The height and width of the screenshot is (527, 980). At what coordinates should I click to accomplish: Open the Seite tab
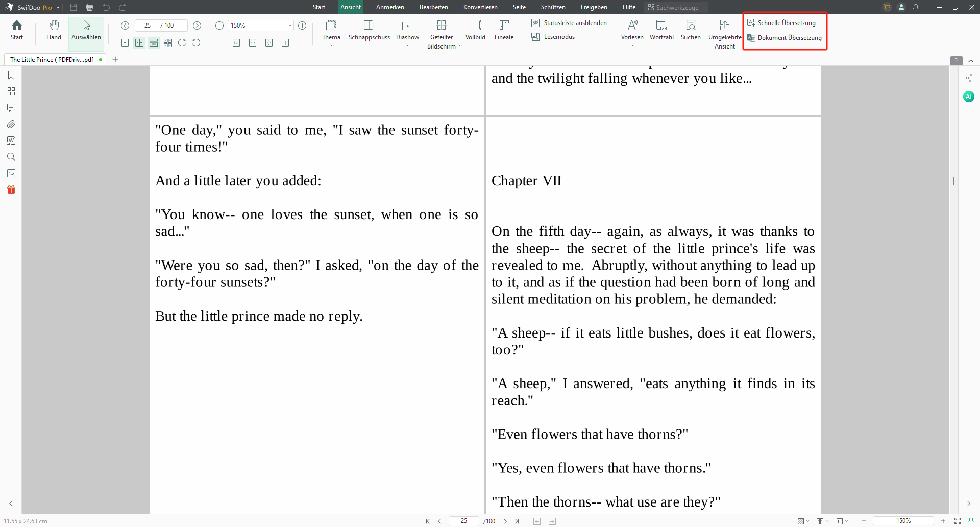pos(519,7)
